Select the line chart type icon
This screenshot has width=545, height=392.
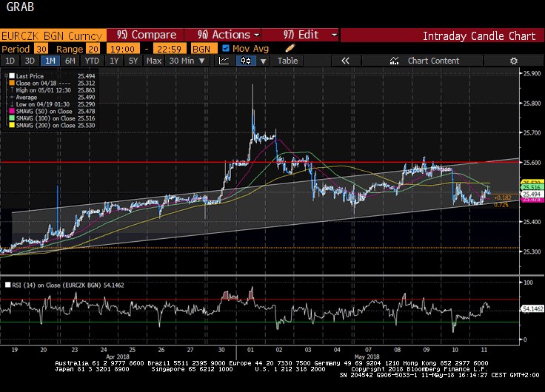[224, 61]
